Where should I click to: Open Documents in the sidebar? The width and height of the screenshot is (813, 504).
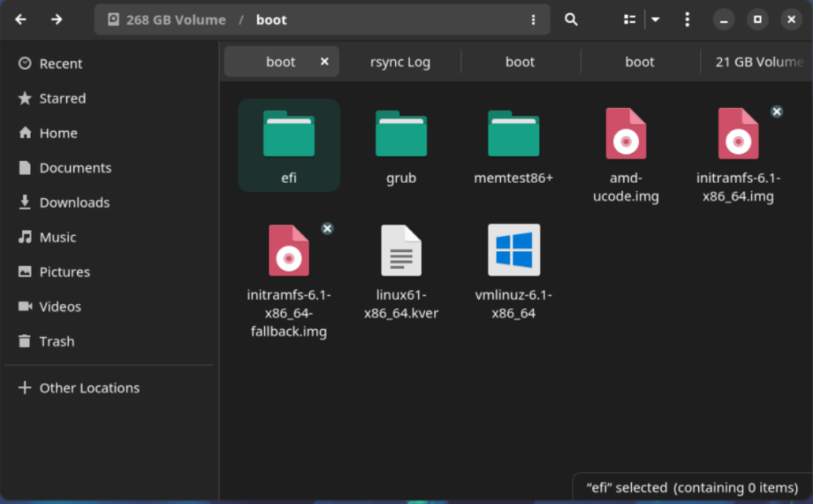pyautogui.click(x=109, y=168)
